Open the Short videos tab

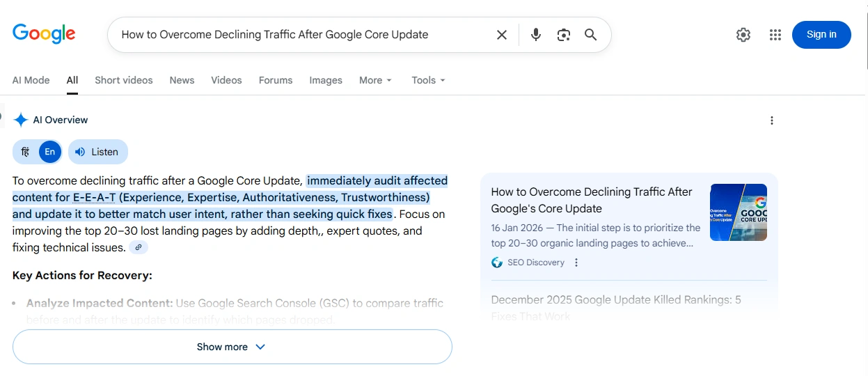(x=124, y=80)
